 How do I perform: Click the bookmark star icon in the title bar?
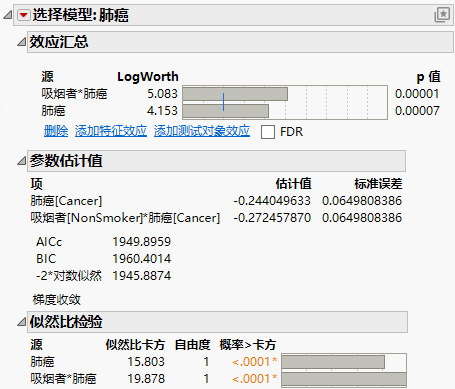[442, 15]
